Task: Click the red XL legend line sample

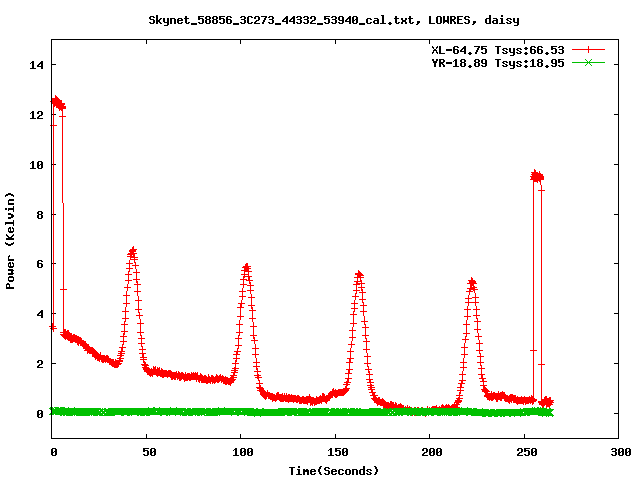Action: coord(588,50)
